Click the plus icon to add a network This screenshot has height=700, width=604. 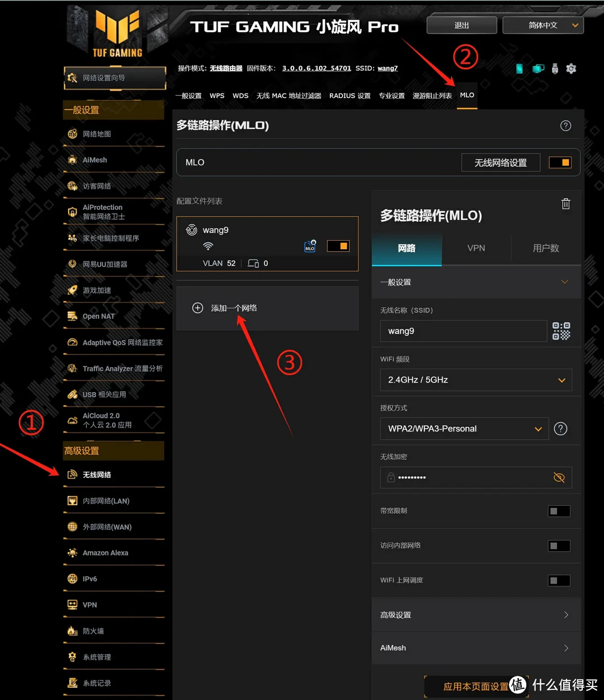click(197, 308)
